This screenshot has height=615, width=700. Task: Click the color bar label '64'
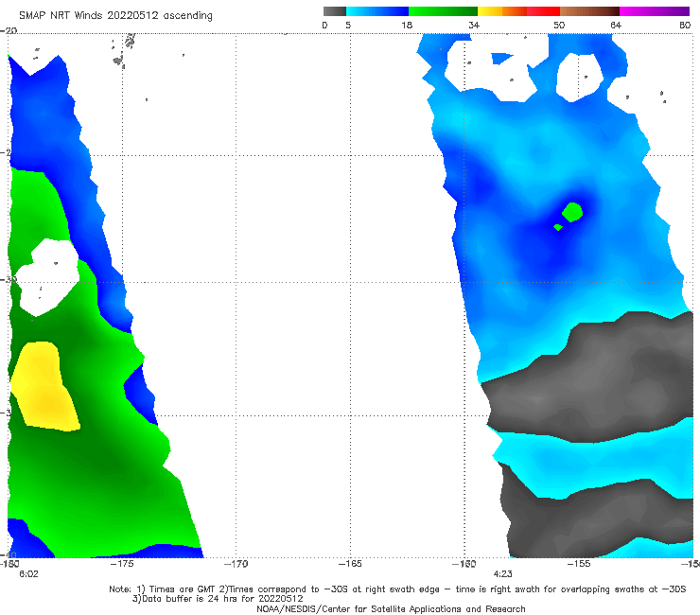(x=616, y=25)
